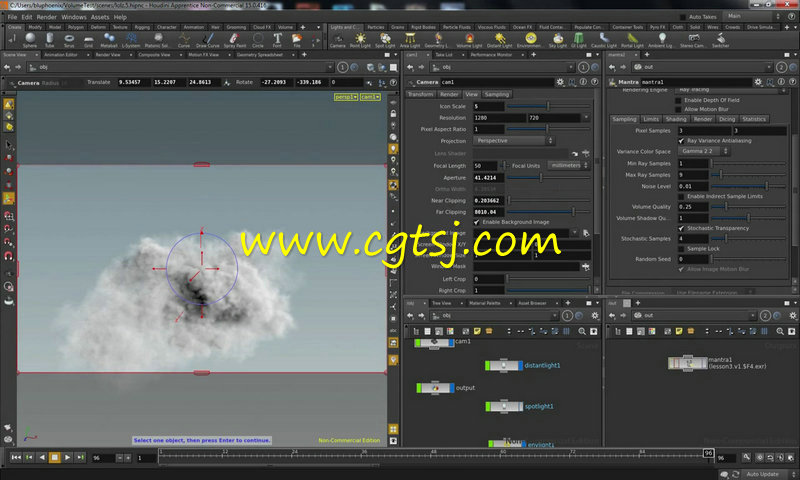Select the Metaball shelf tool
Image resolution: width=800 pixels, height=480 pixels.
[109, 40]
